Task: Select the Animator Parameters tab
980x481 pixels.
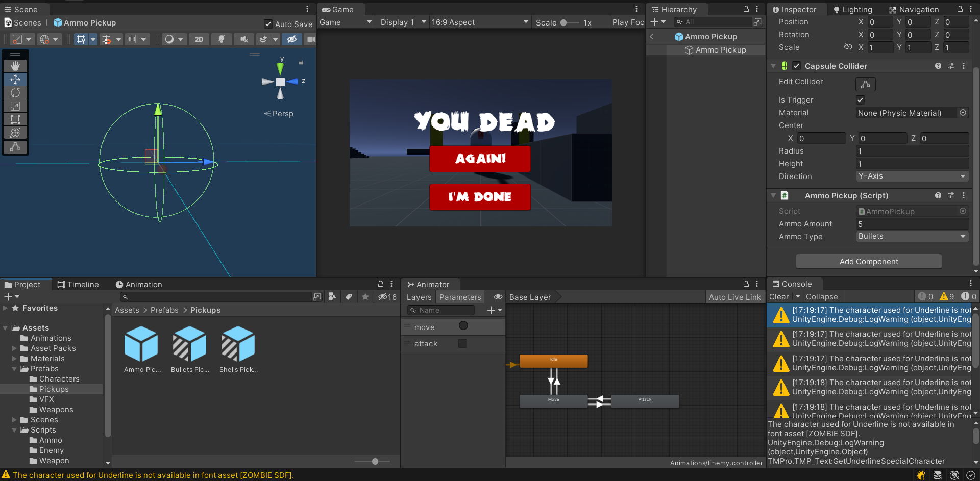Action: tap(460, 297)
